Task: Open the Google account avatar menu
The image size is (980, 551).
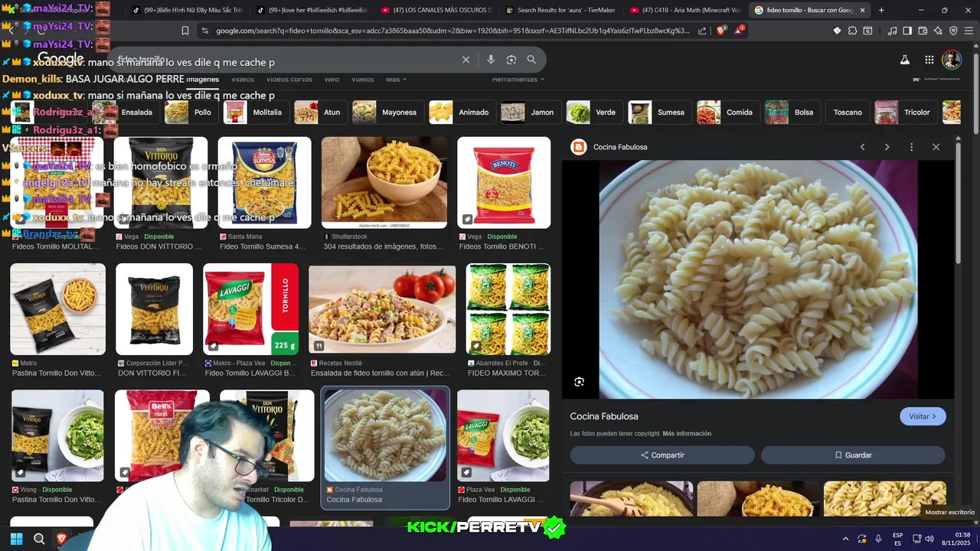Action: (x=952, y=60)
